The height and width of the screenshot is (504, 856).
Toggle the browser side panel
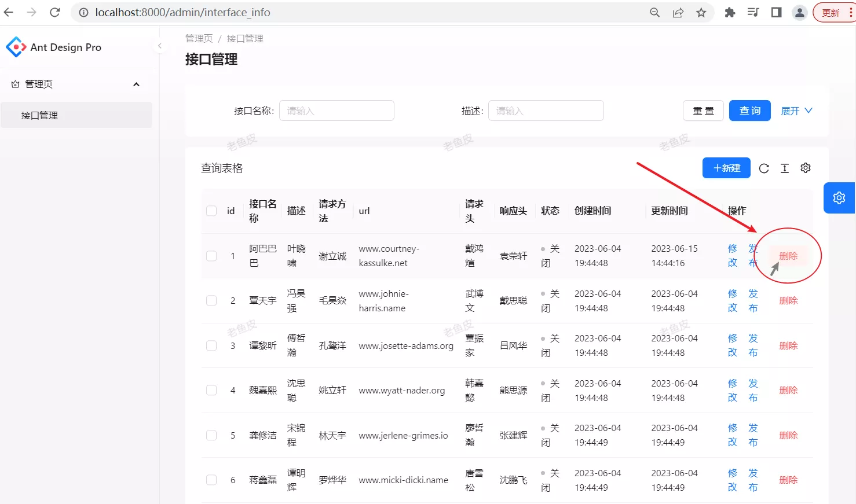pyautogui.click(x=777, y=12)
